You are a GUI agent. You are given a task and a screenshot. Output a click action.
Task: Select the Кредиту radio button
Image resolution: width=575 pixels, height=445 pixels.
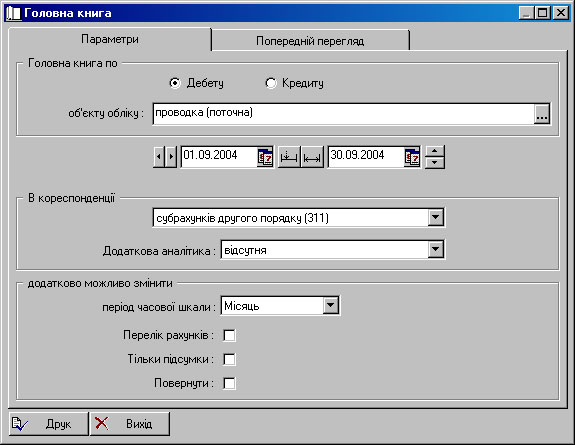(271, 83)
